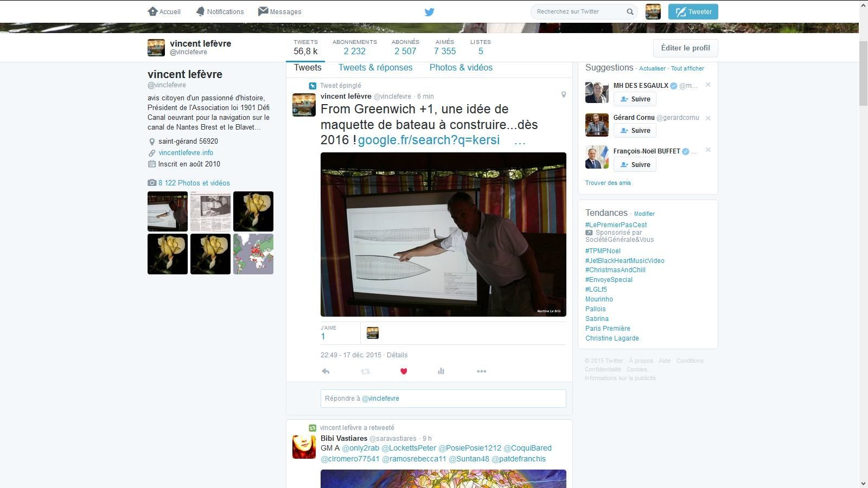Click pinned tweet author avatar
The width and height of the screenshot is (868, 488).
[304, 105]
